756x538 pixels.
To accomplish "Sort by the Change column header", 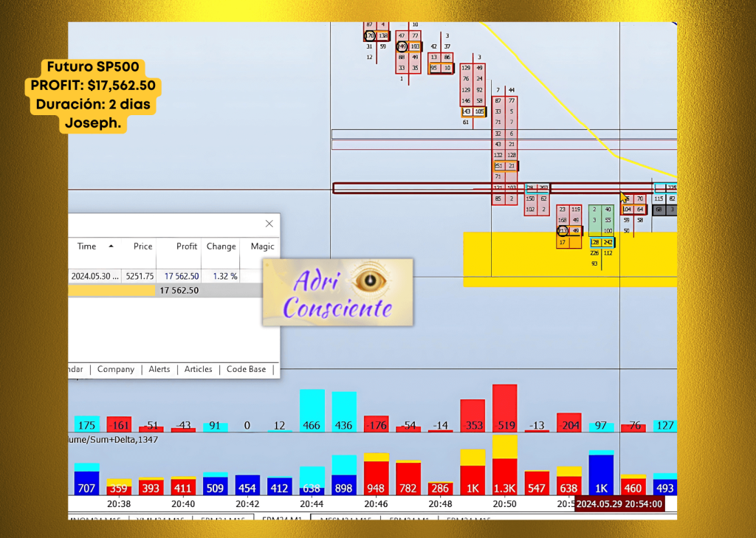I will (x=221, y=246).
